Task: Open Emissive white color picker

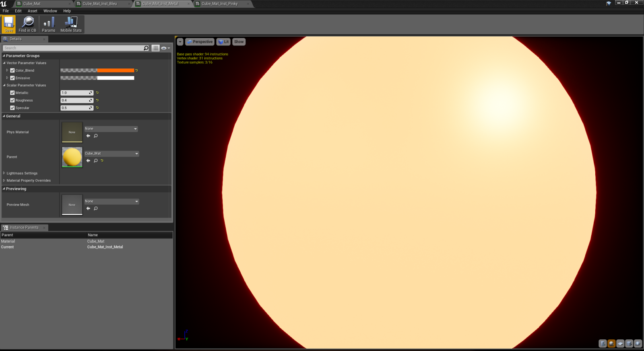Action: (97, 78)
